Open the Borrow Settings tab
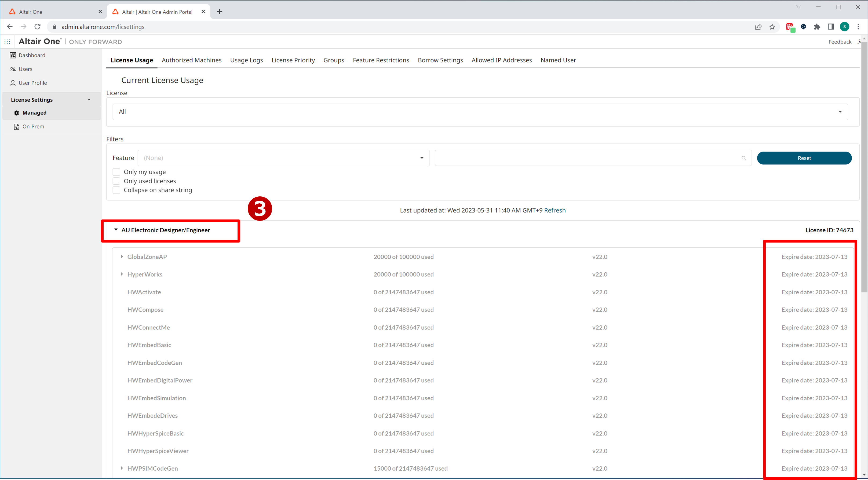 tap(440, 60)
